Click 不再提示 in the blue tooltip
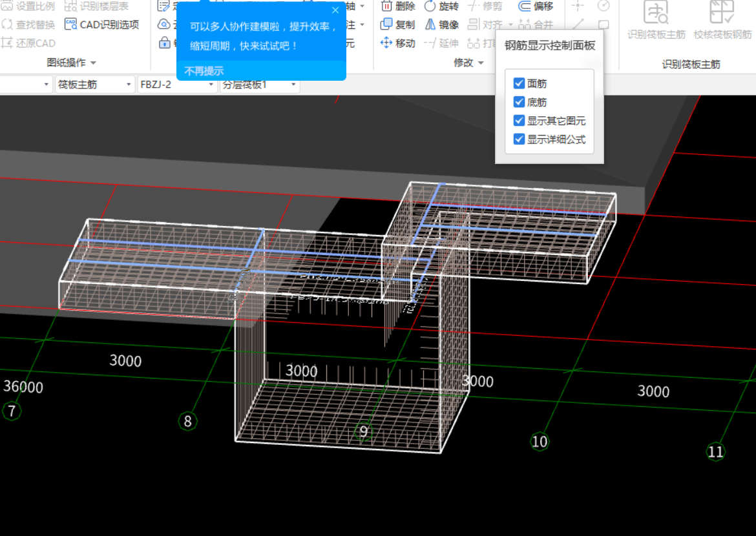The width and height of the screenshot is (756, 536). [x=204, y=71]
